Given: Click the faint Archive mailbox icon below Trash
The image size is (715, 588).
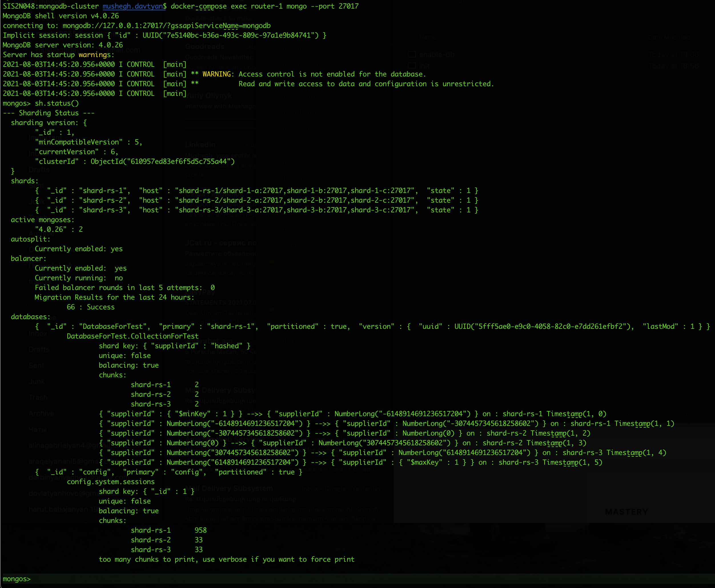Looking at the screenshot, I should [x=20, y=414].
